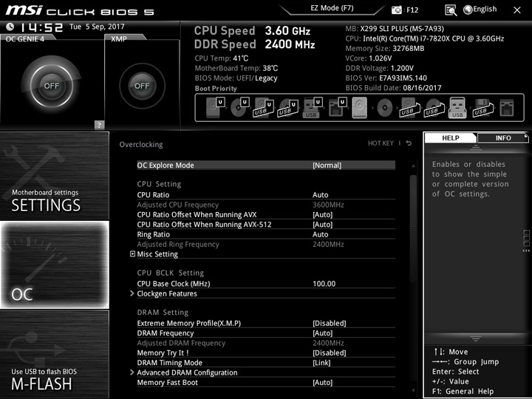Open the question mark help for OC Genie
The image size is (532, 399).
point(99,125)
